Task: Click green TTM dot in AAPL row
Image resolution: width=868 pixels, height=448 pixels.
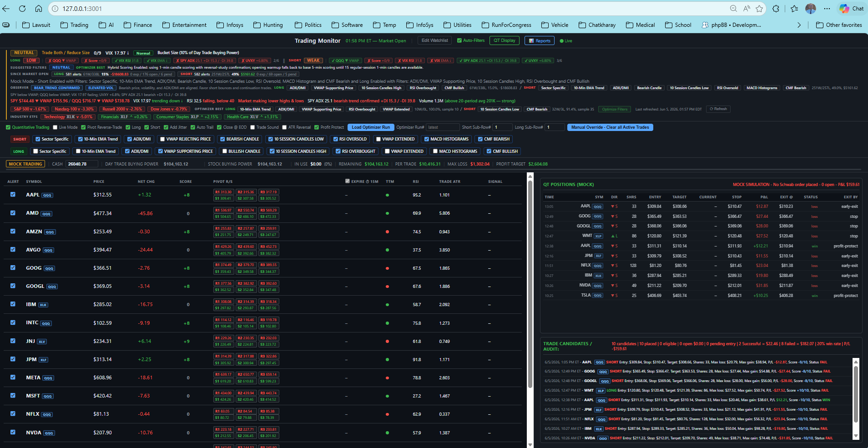Action: click(387, 195)
